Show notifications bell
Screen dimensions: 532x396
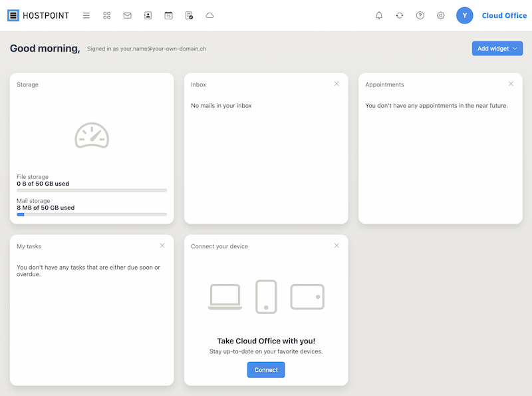tap(379, 15)
